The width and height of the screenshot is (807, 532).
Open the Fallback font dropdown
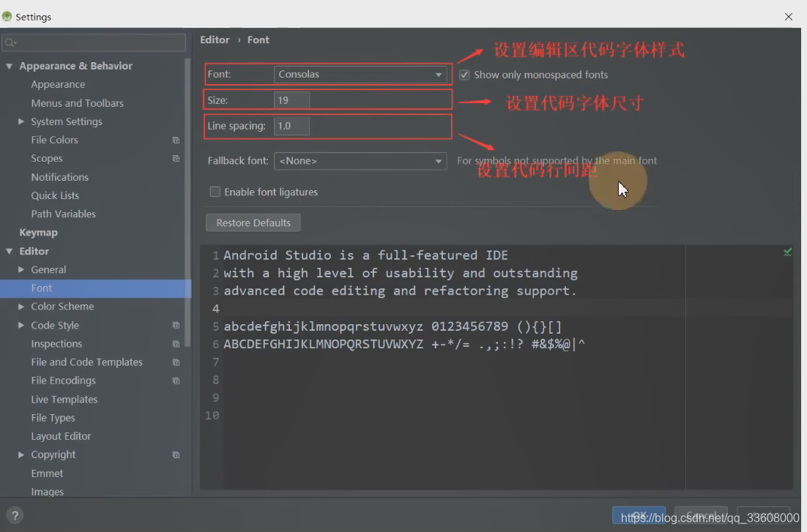[360, 161]
